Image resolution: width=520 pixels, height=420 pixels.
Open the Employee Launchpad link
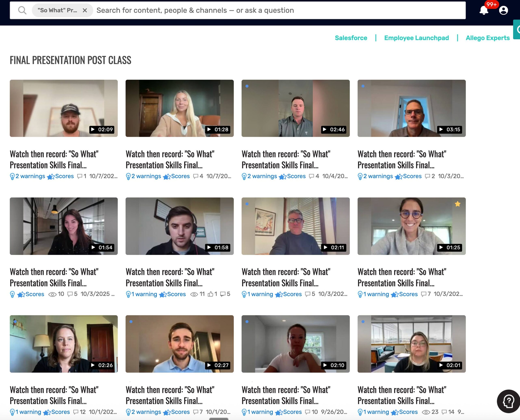click(416, 38)
